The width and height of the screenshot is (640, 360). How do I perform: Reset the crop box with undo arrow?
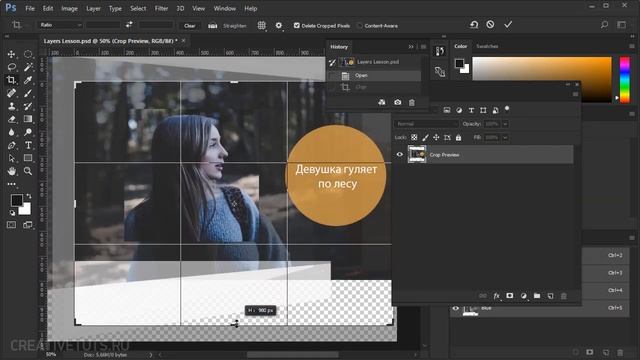pyautogui.click(x=474, y=24)
